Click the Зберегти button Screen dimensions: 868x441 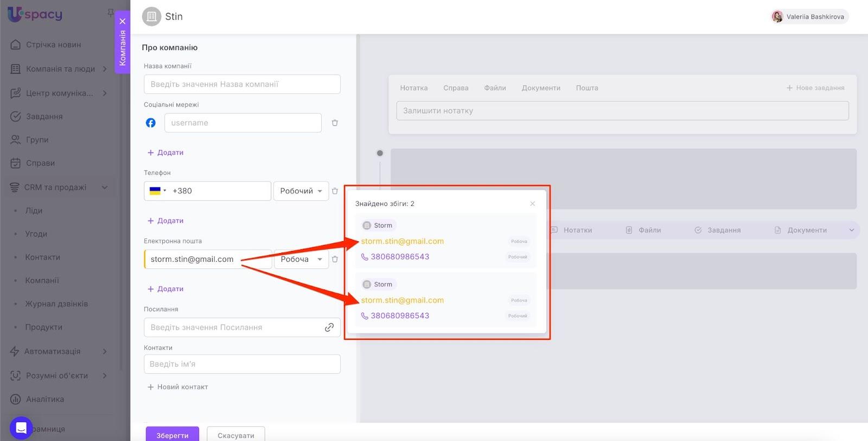pyautogui.click(x=172, y=435)
